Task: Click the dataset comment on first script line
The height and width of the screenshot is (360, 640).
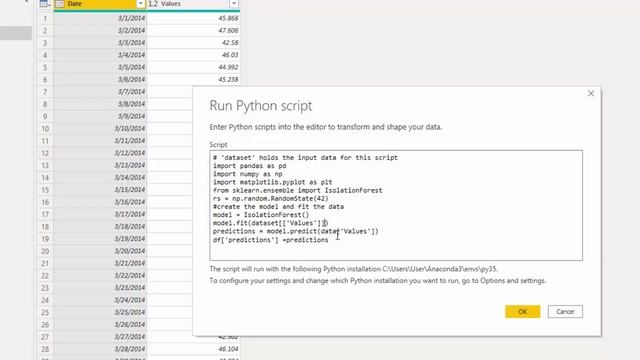Action: click(305, 158)
